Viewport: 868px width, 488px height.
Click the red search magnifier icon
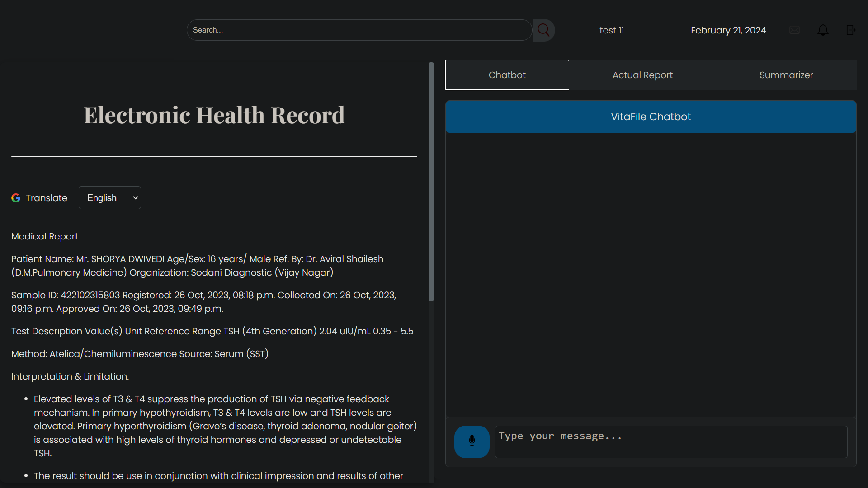pyautogui.click(x=543, y=30)
